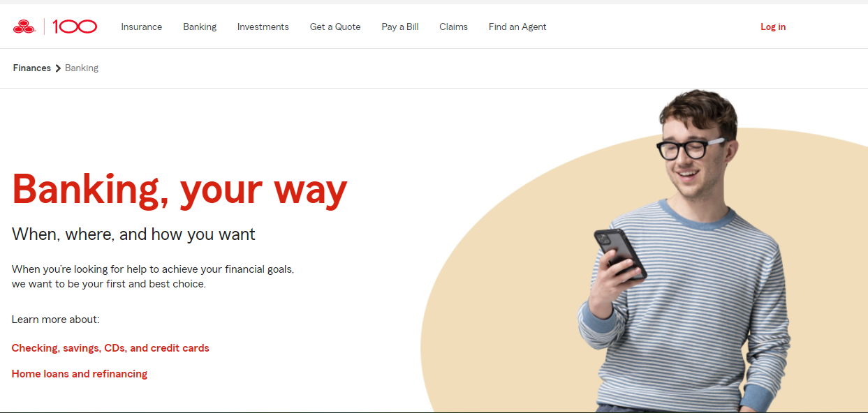Click the Learn more about text
The image size is (868, 413).
click(x=56, y=320)
